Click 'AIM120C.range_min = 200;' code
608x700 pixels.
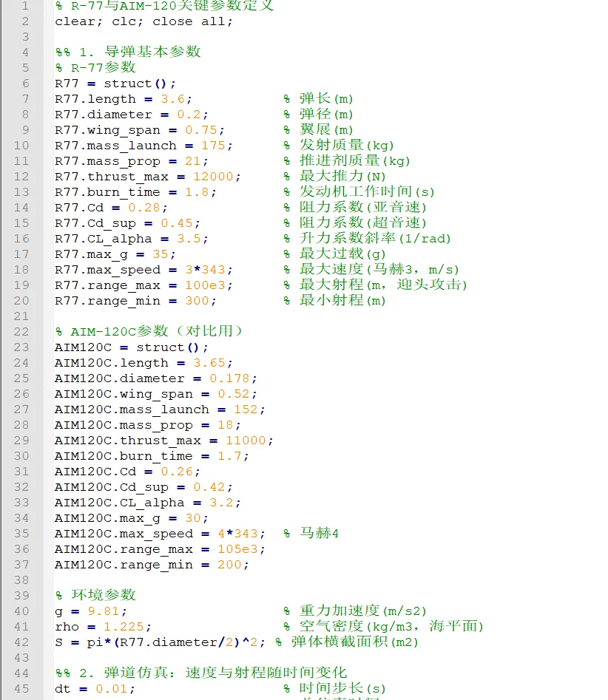[x=152, y=565]
